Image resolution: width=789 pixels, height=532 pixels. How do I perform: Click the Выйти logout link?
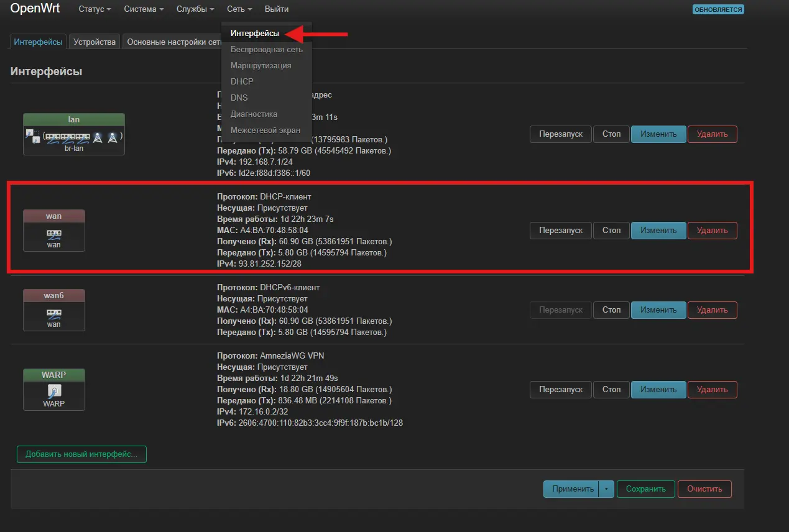276,9
